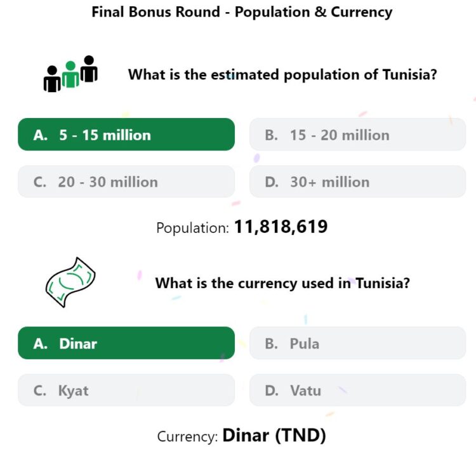
Task: Click the Population: label
Action: click(x=192, y=228)
